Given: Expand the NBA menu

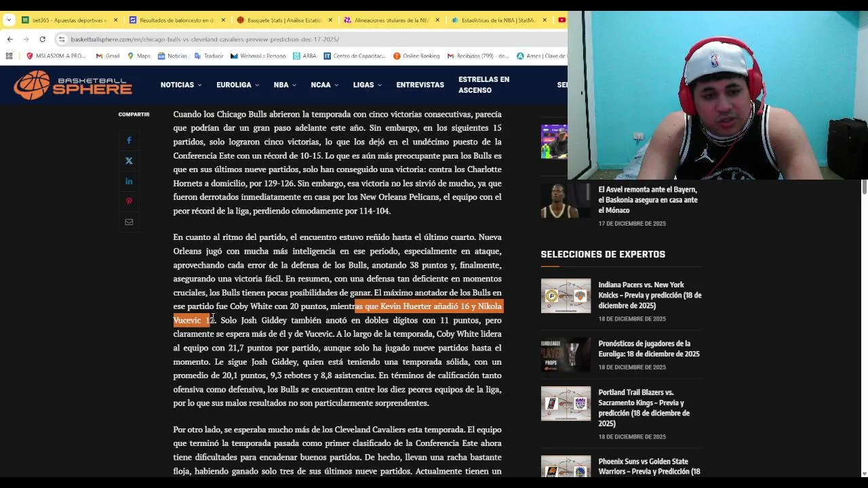Looking at the screenshot, I should 285,85.
